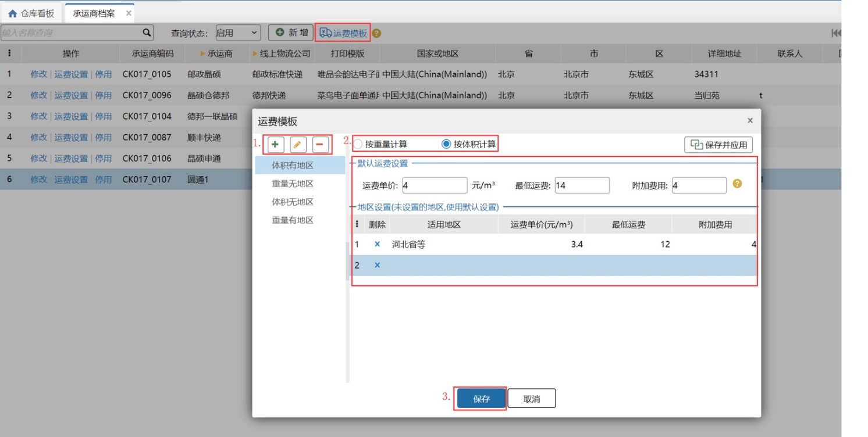This screenshot has width=868, height=437.
Task: Open the region grid column menu icon
Action: point(357,224)
